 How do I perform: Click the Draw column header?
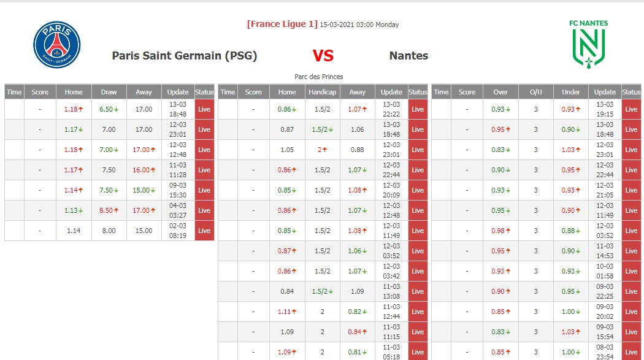pos(109,92)
